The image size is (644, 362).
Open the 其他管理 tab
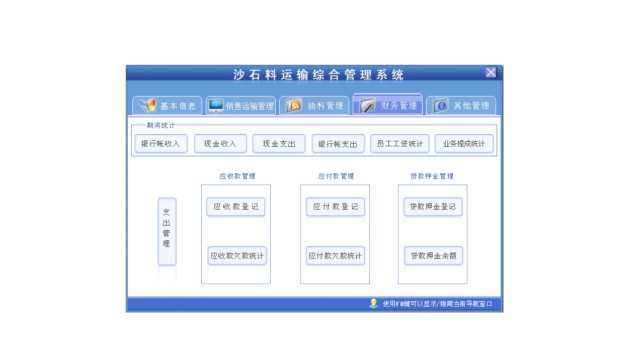[x=468, y=105]
